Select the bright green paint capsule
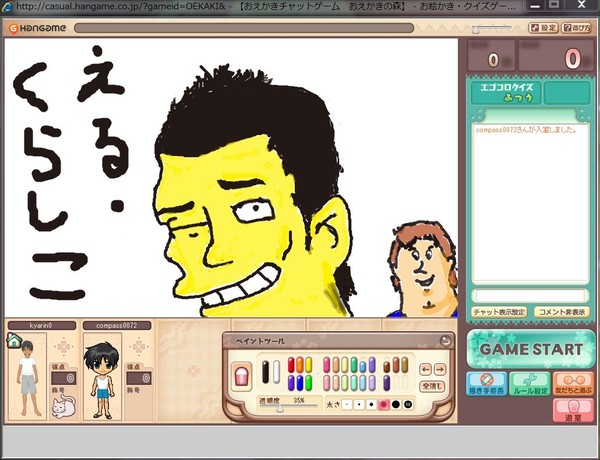 [x=309, y=383]
